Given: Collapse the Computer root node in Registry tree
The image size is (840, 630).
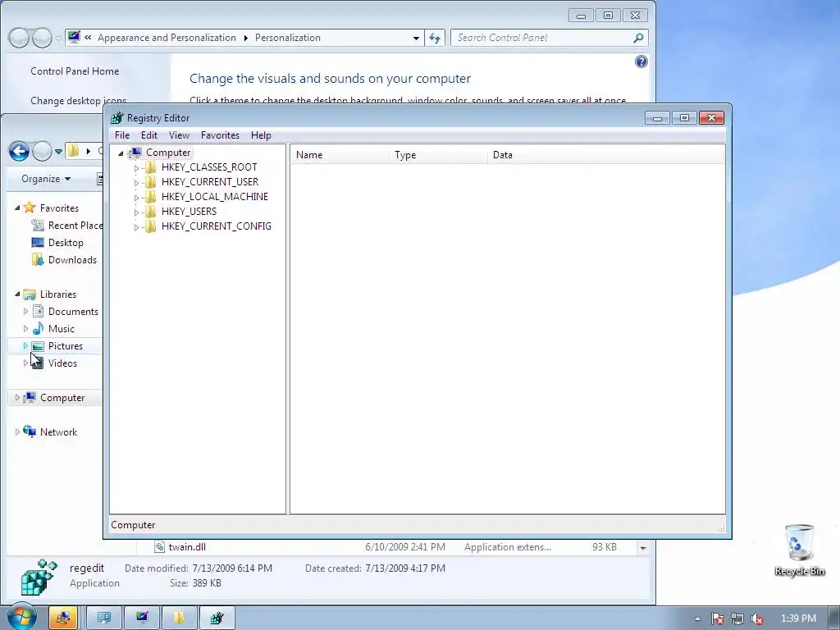Looking at the screenshot, I should (x=121, y=153).
